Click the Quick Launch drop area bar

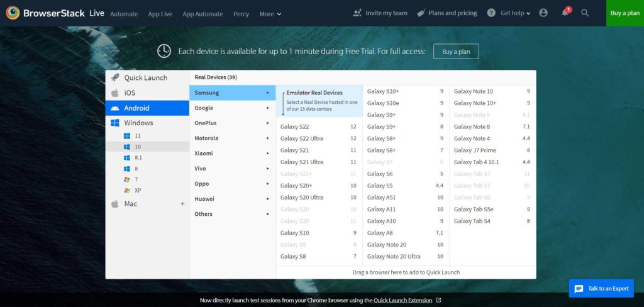(x=406, y=272)
